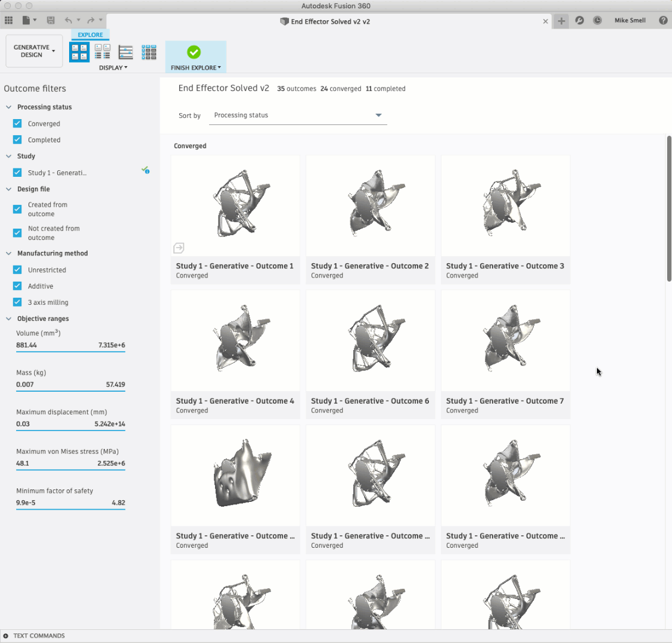Toggle the Completed checkbox
The width and height of the screenshot is (672, 643).
tap(17, 140)
